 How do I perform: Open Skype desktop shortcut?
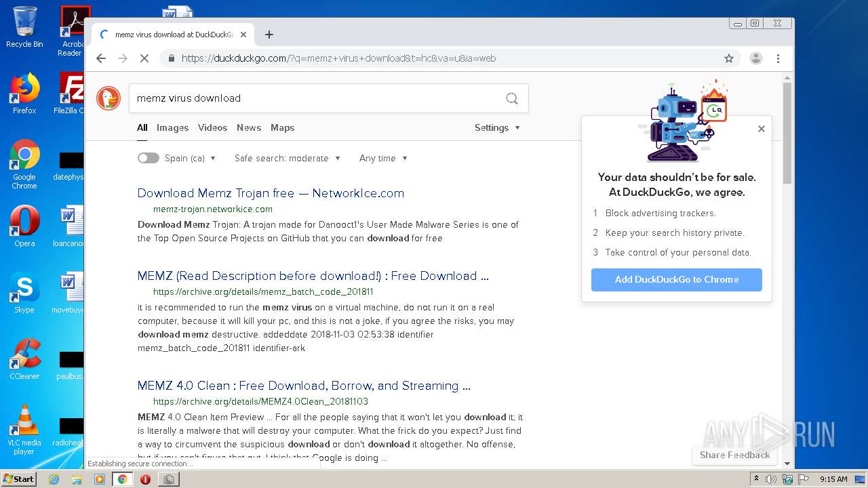[24, 293]
